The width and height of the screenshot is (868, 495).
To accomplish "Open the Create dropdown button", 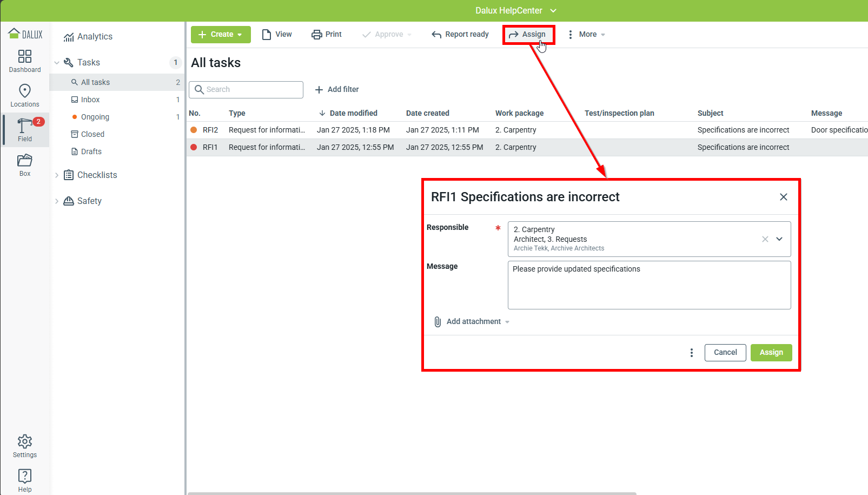I will pos(221,35).
